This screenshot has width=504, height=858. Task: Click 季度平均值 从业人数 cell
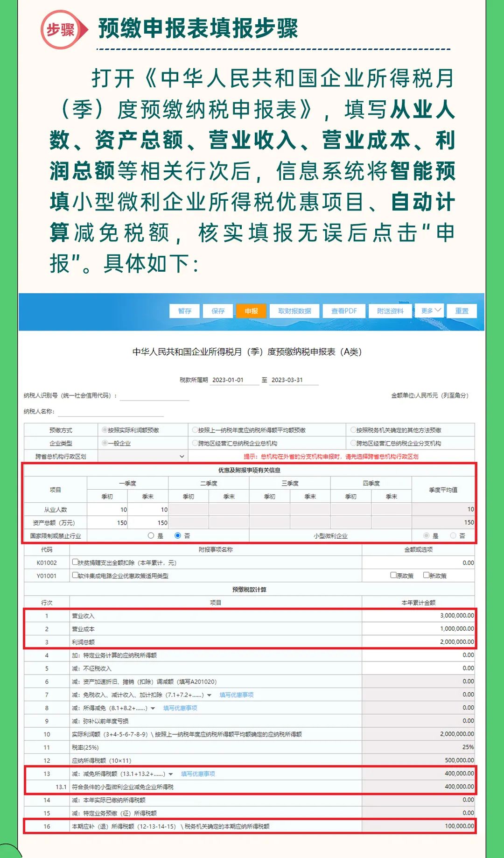[443, 509]
